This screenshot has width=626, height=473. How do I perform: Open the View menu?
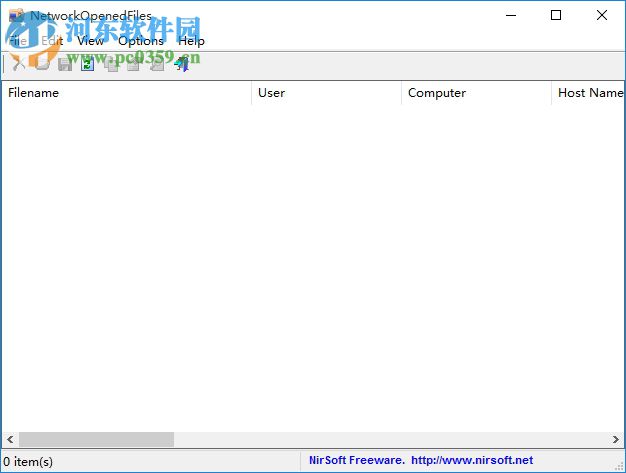(x=91, y=41)
